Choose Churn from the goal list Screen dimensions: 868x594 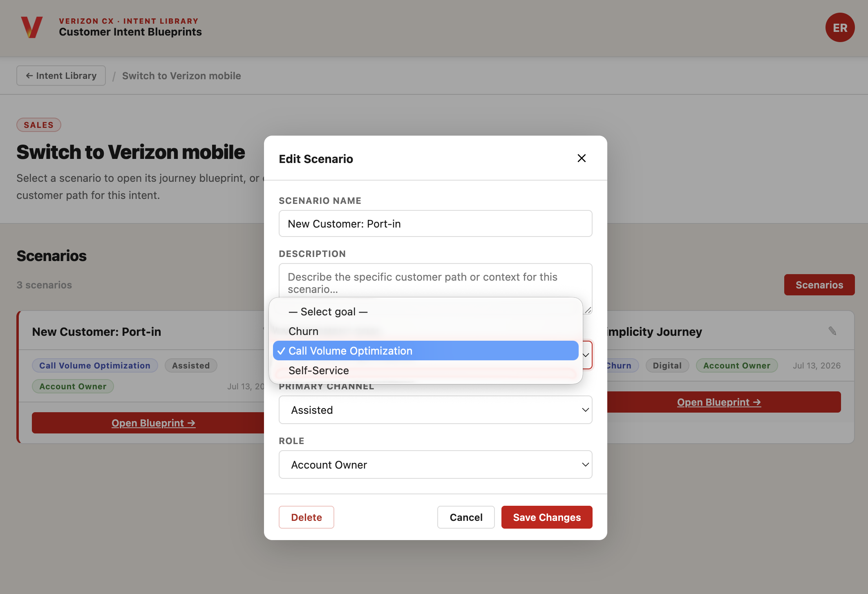tap(425, 331)
